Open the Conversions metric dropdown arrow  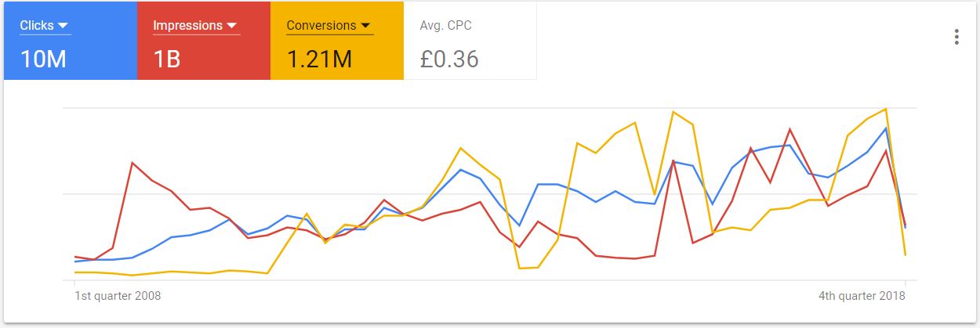click(366, 26)
